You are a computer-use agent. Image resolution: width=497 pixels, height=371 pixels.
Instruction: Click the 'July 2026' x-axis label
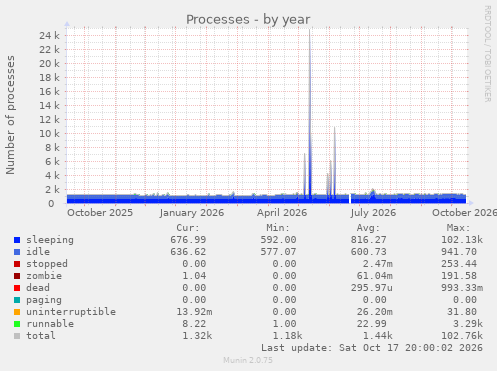[373, 213]
